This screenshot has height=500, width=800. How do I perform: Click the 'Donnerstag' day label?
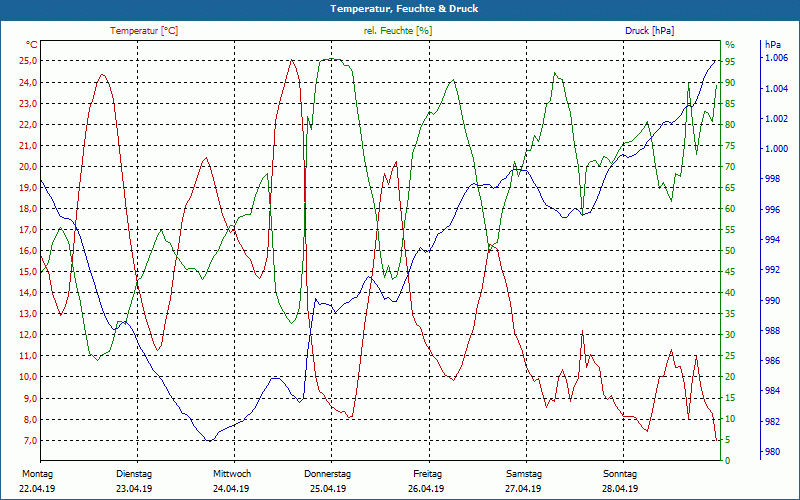pos(328,474)
